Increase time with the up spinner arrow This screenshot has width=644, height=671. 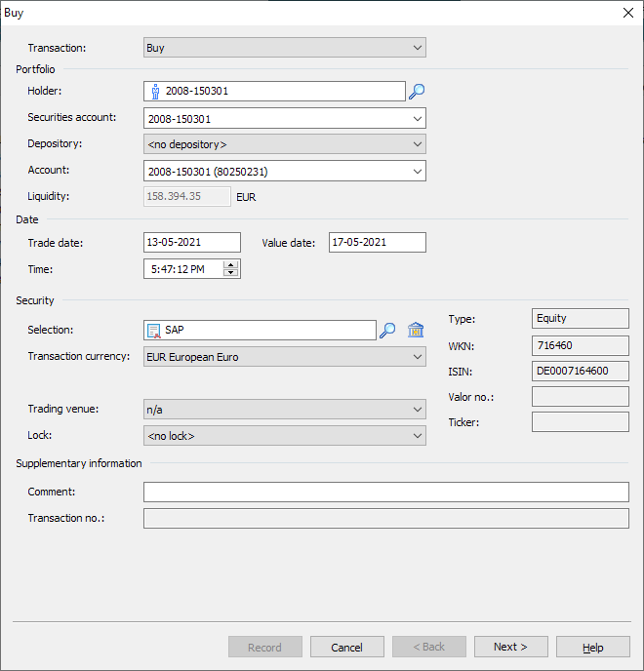(230, 264)
